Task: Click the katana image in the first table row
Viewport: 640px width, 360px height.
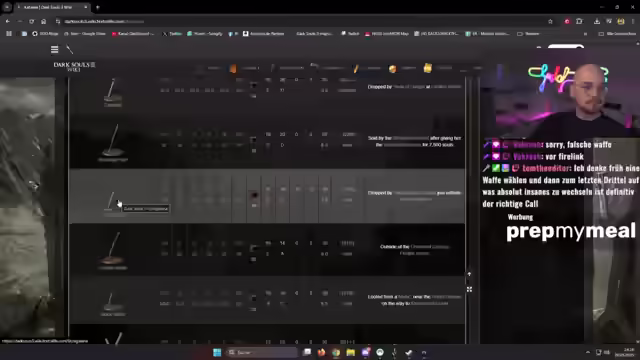Action: 113,91
